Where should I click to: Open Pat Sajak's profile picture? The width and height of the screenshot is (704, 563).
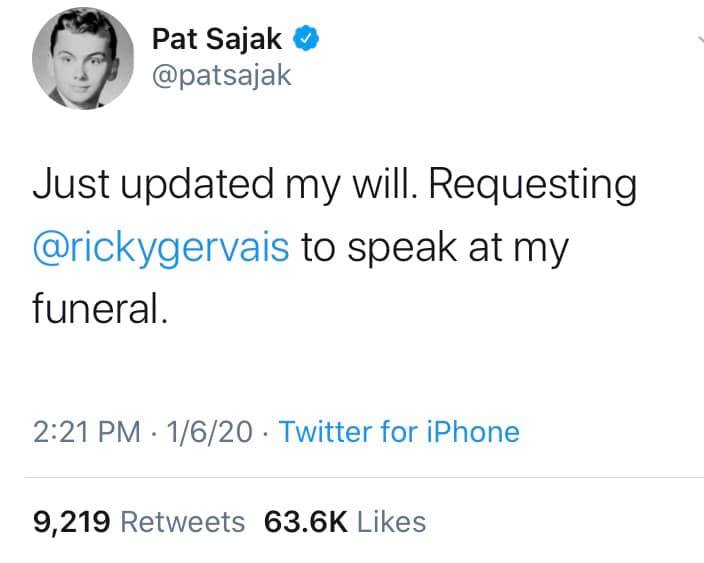pos(83,58)
